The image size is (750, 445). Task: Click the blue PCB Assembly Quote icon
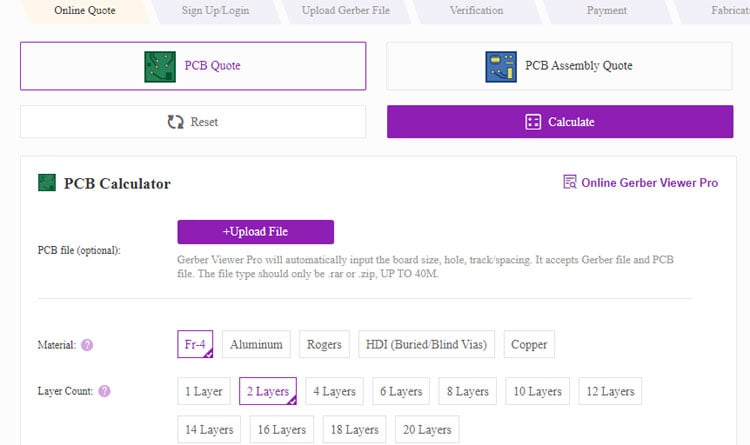click(x=501, y=66)
